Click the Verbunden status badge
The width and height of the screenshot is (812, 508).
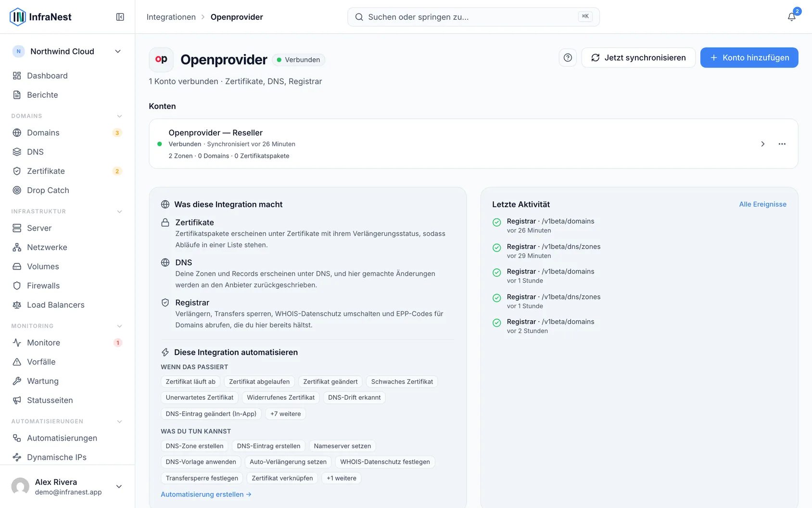click(x=298, y=60)
